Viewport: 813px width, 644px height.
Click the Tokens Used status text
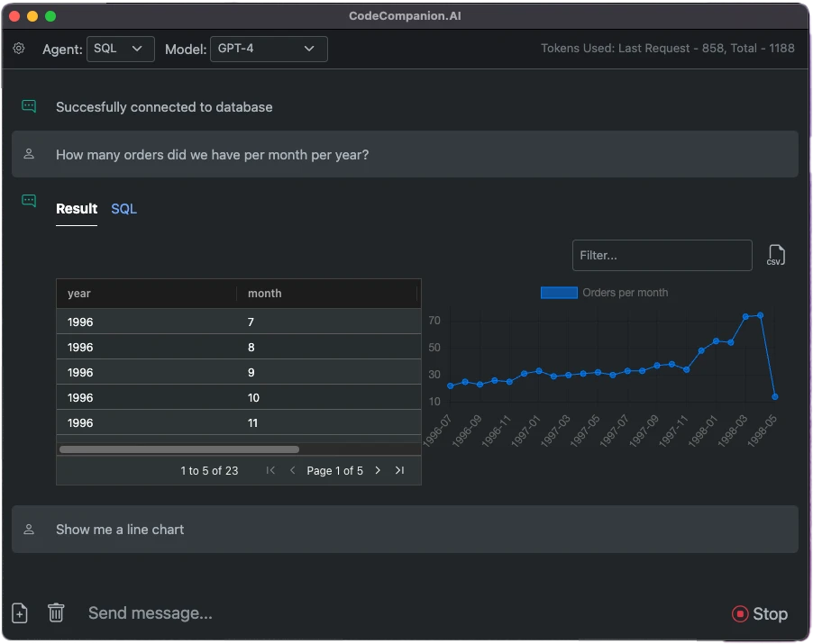(667, 48)
